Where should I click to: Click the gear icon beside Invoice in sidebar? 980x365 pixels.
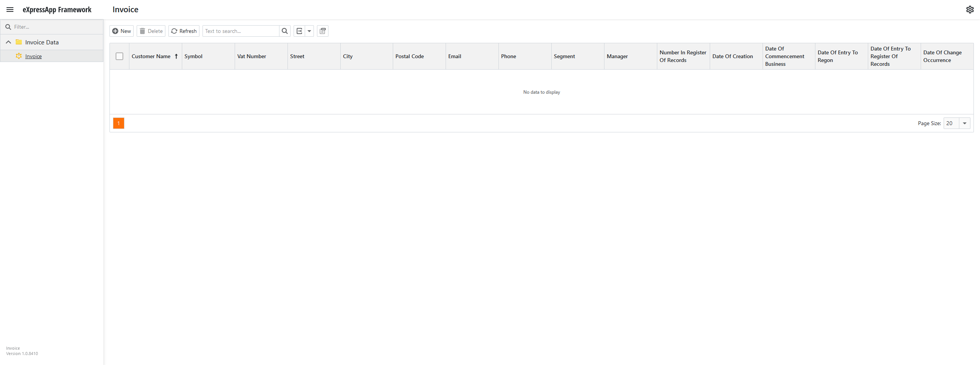(x=19, y=56)
